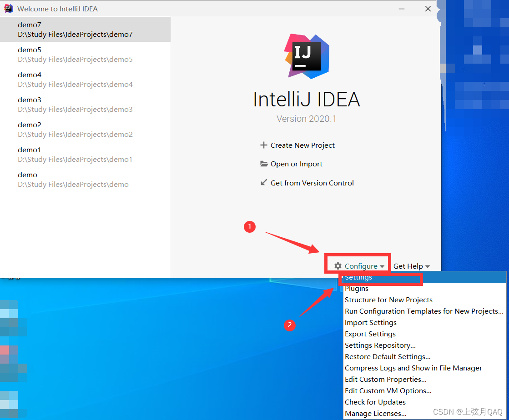Click the plus icon beside Create New Project
Viewport: 509px width, 420px height.
263,145
